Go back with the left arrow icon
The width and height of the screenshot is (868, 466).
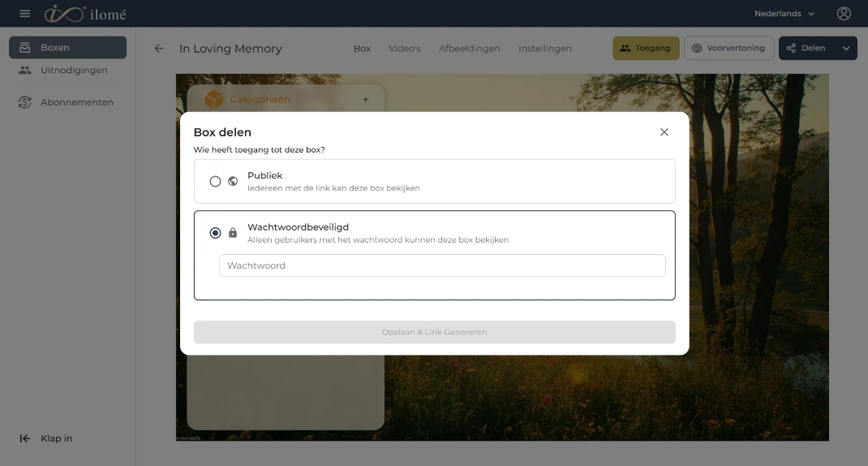pos(159,48)
